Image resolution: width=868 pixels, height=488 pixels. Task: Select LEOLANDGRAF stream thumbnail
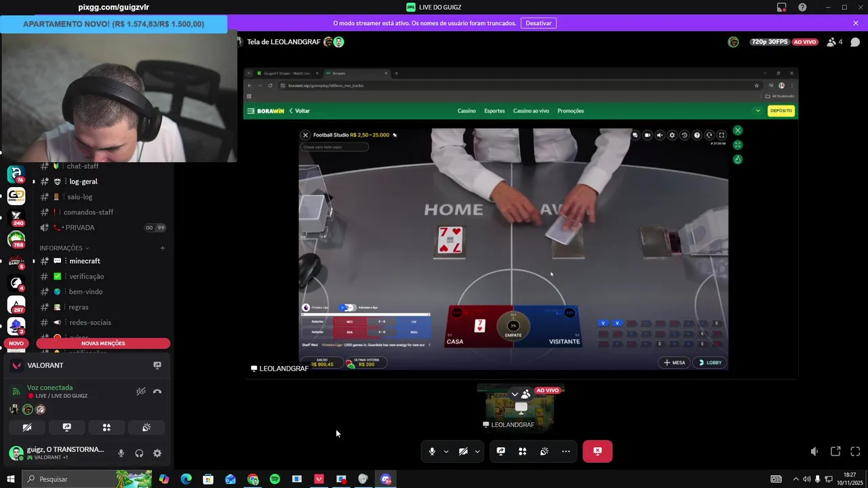(521, 407)
